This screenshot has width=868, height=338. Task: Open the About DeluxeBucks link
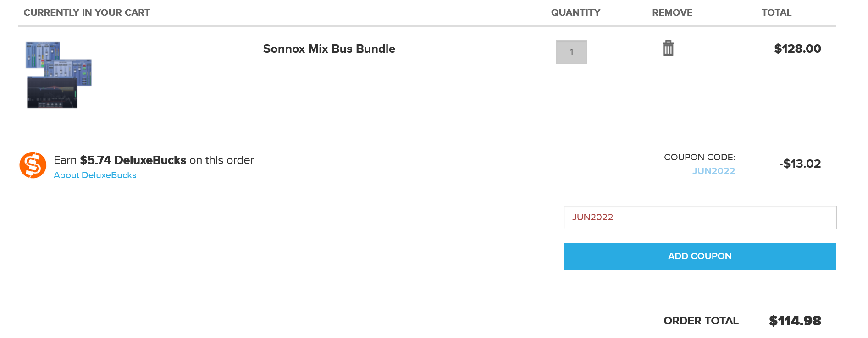[x=95, y=175]
